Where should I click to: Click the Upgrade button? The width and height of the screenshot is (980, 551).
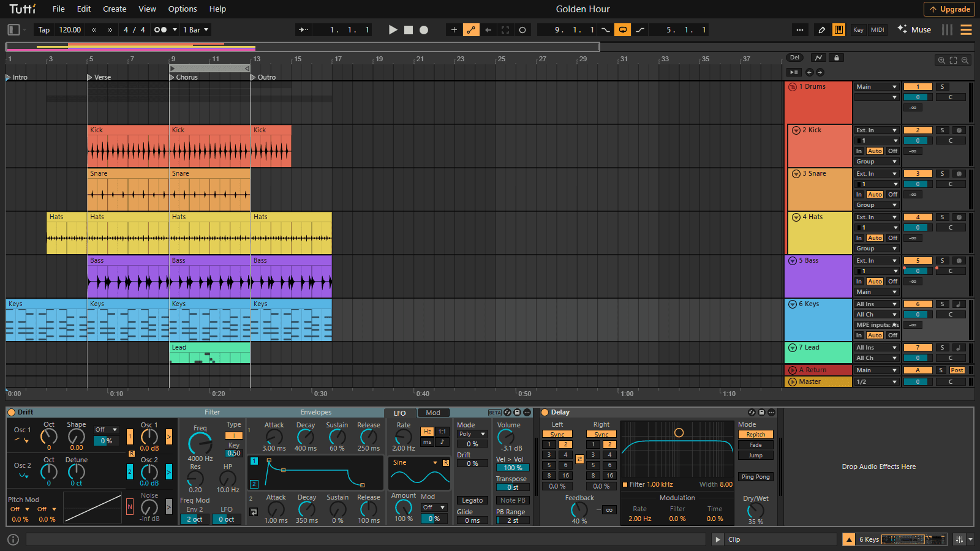point(949,9)
